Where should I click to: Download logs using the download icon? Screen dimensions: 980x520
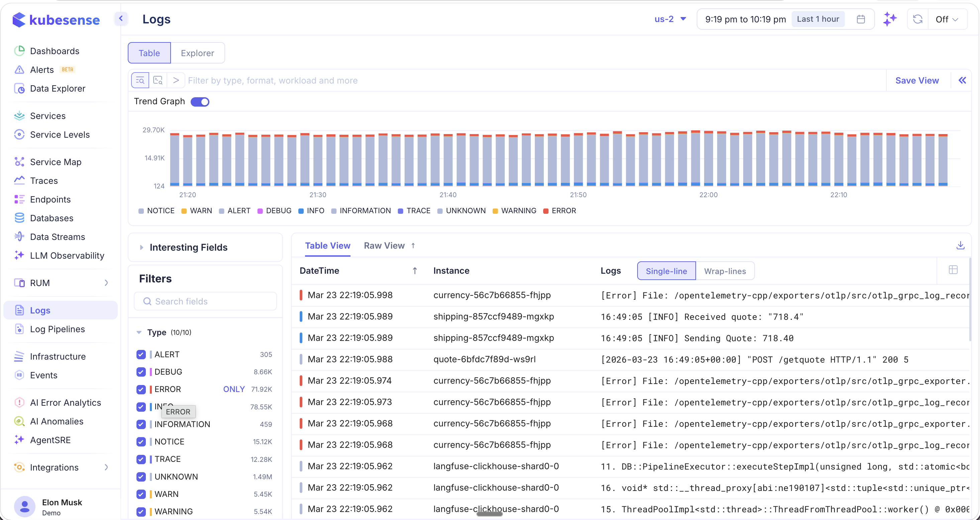pyautogui.click(x=960, y=246)
